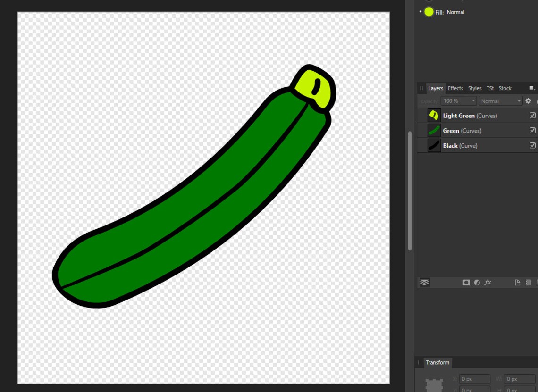Open the Opacity dropdown showing 100%
Screen dimensions: 538x392
point(458,100)
